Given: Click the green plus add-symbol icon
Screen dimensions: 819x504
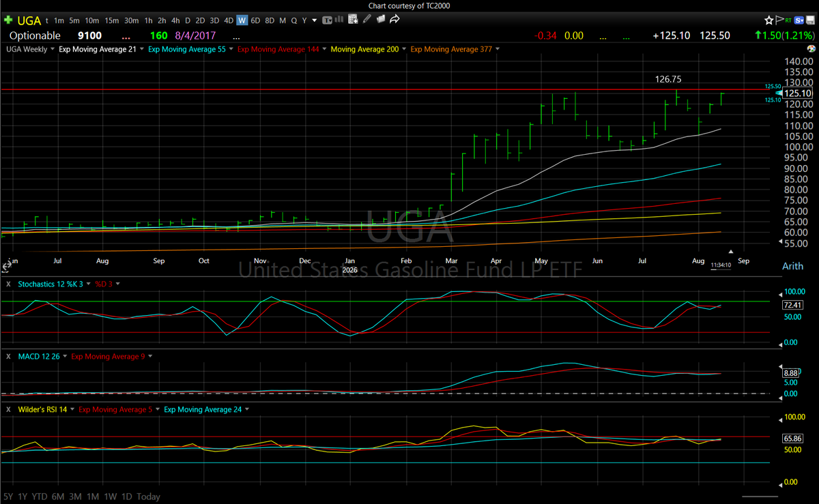Looking at the screenshot, I should pos(8,20).
